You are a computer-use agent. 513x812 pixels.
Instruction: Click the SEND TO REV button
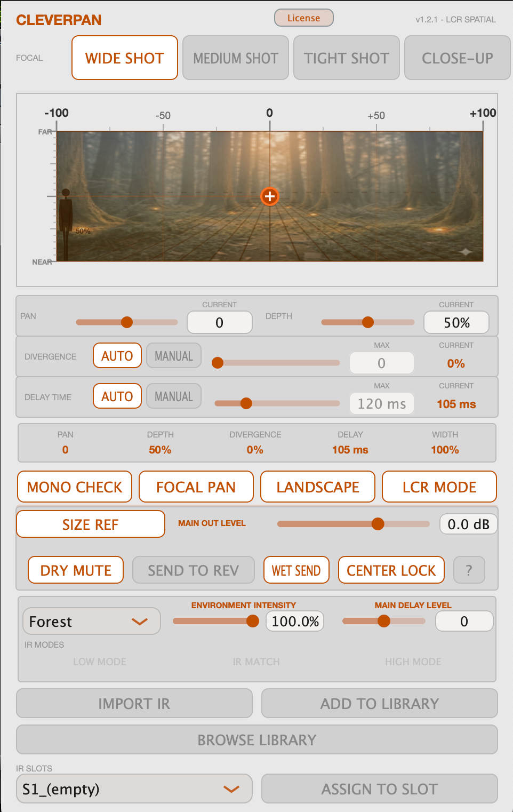[x=193, y=570]
